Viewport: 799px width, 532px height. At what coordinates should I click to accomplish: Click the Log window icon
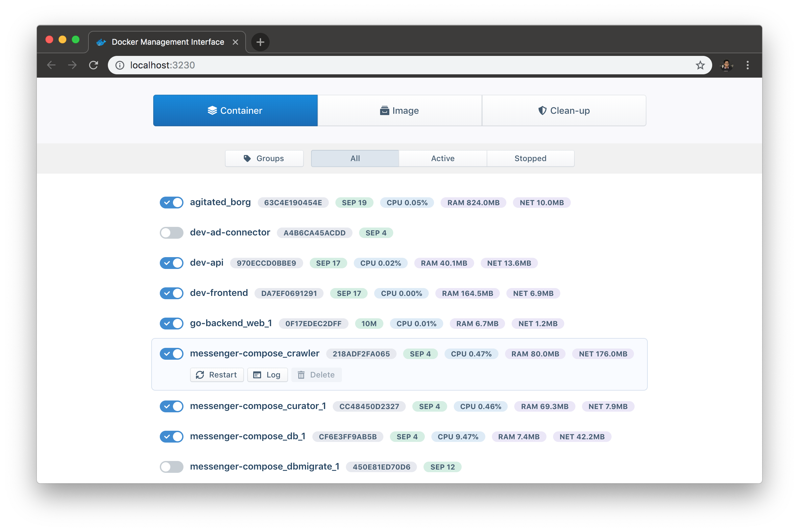(257, 375)
